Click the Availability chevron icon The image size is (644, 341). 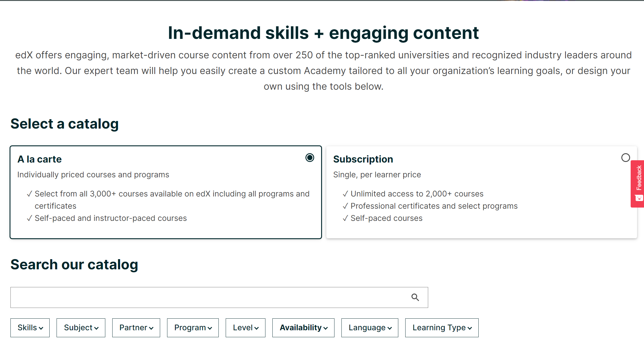click(x=325, y=328)
